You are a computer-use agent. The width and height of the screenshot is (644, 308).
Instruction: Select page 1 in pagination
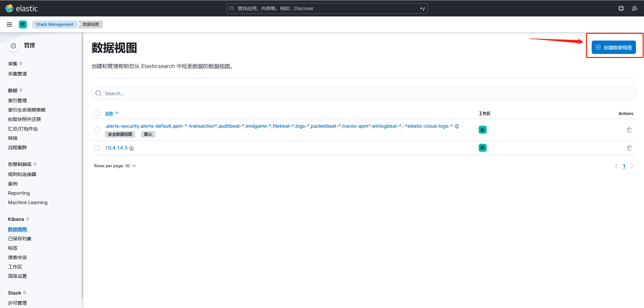pos(624,166)
